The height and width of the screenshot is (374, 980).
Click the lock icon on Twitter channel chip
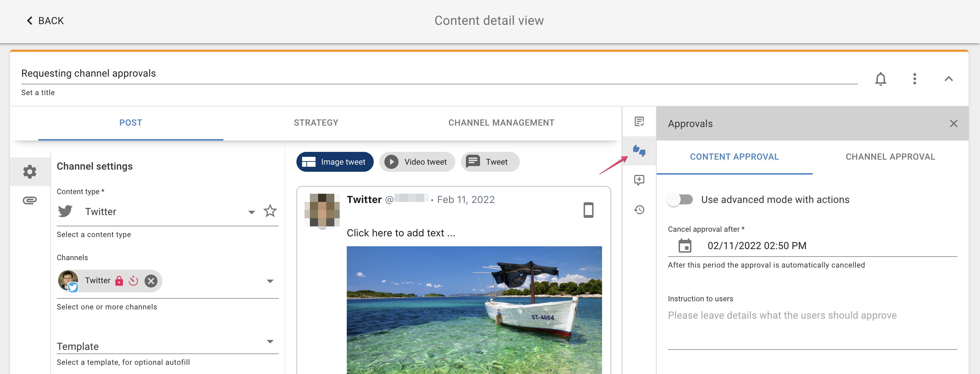[x=119, y=281]
